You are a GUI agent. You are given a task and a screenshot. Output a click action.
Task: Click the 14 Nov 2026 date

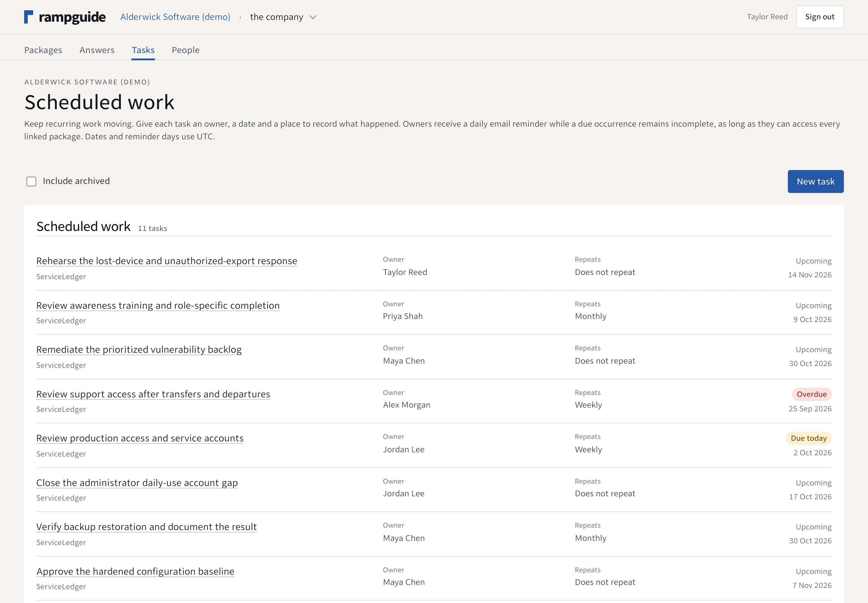[810, 275]
